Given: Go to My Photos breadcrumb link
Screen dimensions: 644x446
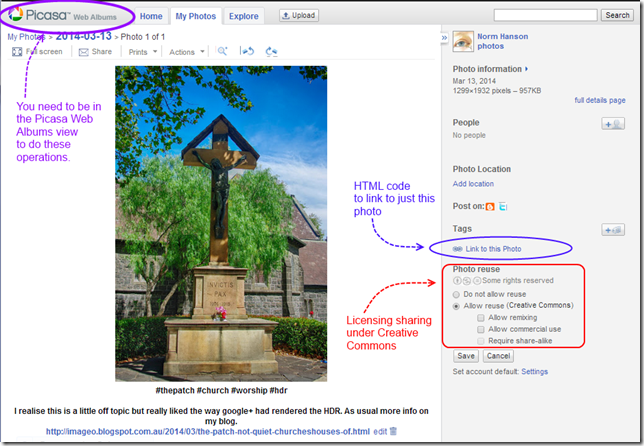Looking at the screenshot, I should pos(26,37).
